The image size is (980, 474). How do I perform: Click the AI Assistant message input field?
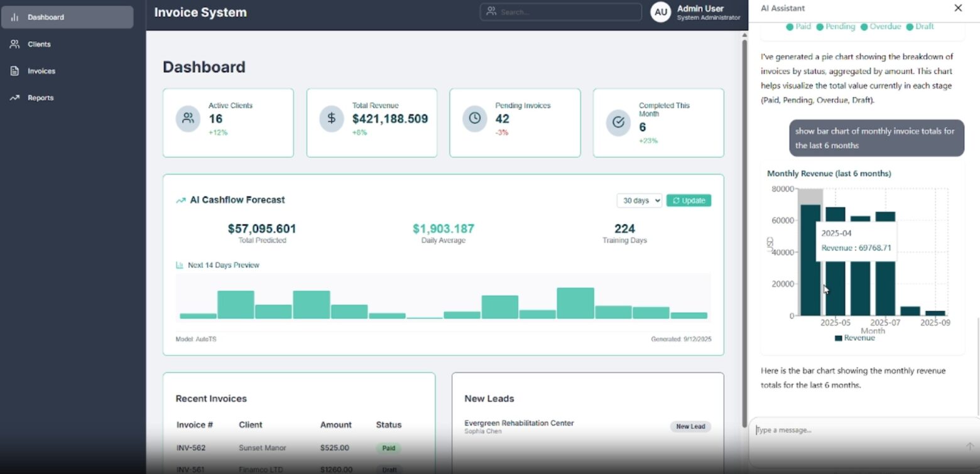[857, 431]
